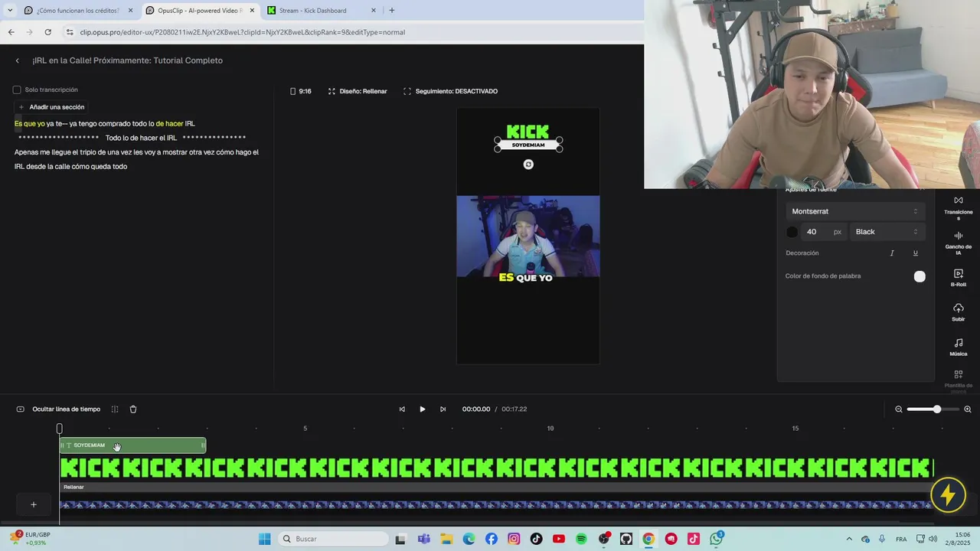The height and width of the screenshot is (551, 980).
Task: Open YouTube from the Windows taskbar
Action: pyautogui.click(x=559, y=539)
